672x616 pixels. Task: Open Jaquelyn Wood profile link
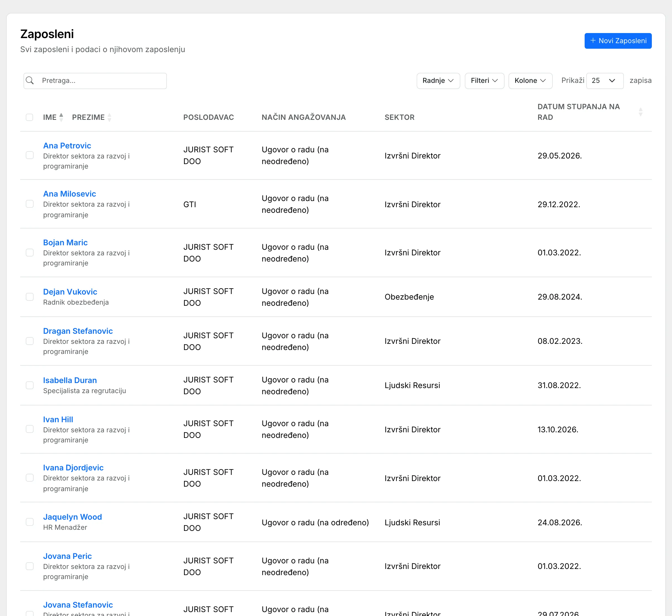tap(72, 517)
